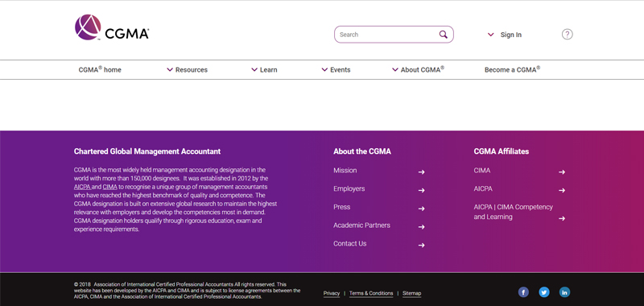Screen dimensions: 644x306
Task: Open the Facebook social icon
Action: click(x=523, y=292)
